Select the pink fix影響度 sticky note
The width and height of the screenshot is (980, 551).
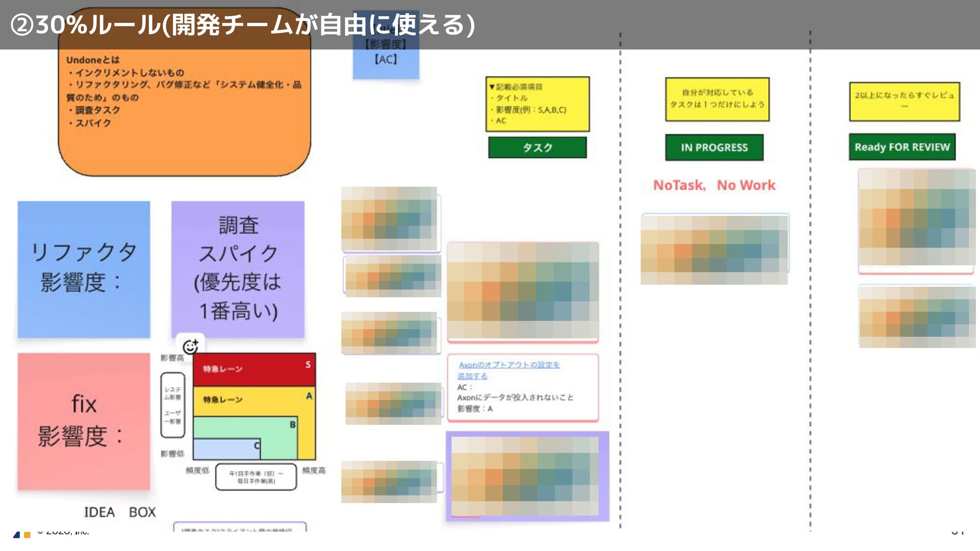point(84,421)
